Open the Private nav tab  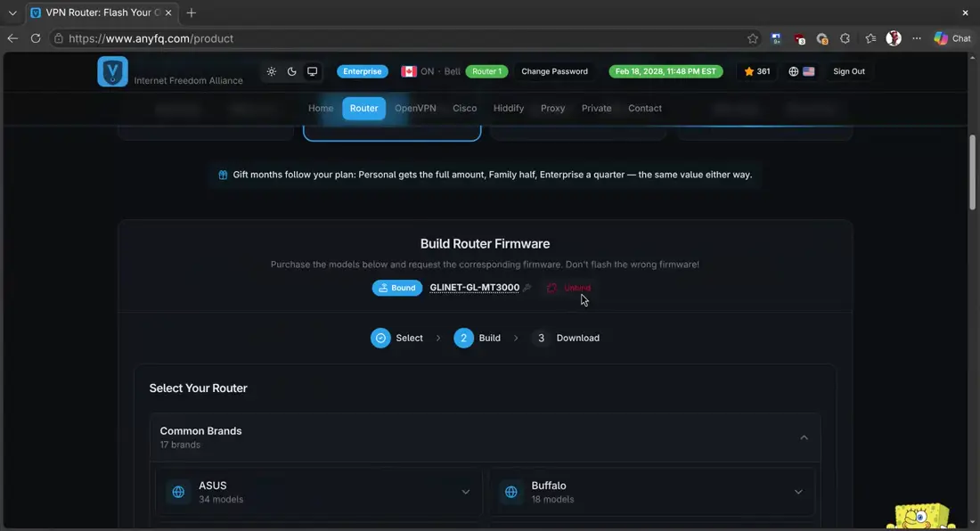click(596, 108)
